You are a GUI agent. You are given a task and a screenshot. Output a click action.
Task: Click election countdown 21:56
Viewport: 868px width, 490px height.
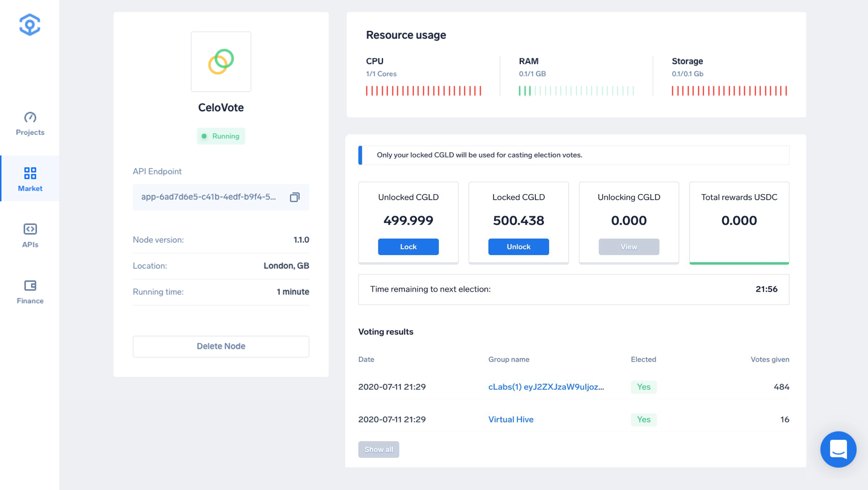click(767, 289)
